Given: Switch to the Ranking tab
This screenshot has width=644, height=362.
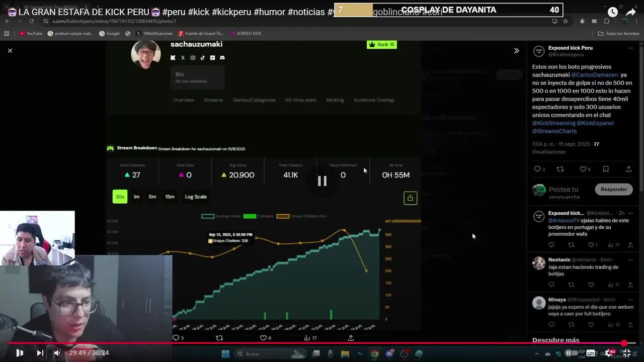Looking at the screenshot, I should [x=335, y=100].
